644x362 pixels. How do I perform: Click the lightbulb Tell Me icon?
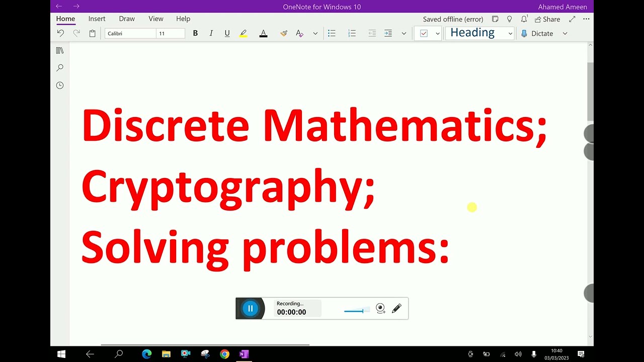509,19
